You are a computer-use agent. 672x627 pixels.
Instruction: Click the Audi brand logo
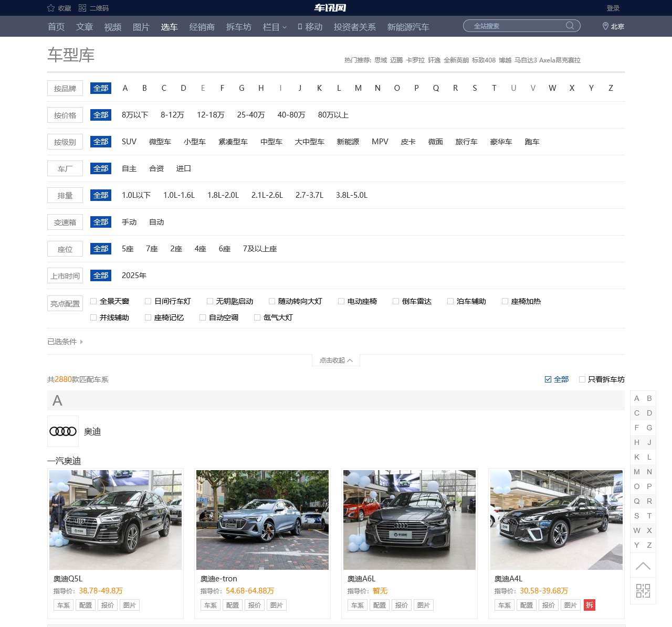click(62, 431)
